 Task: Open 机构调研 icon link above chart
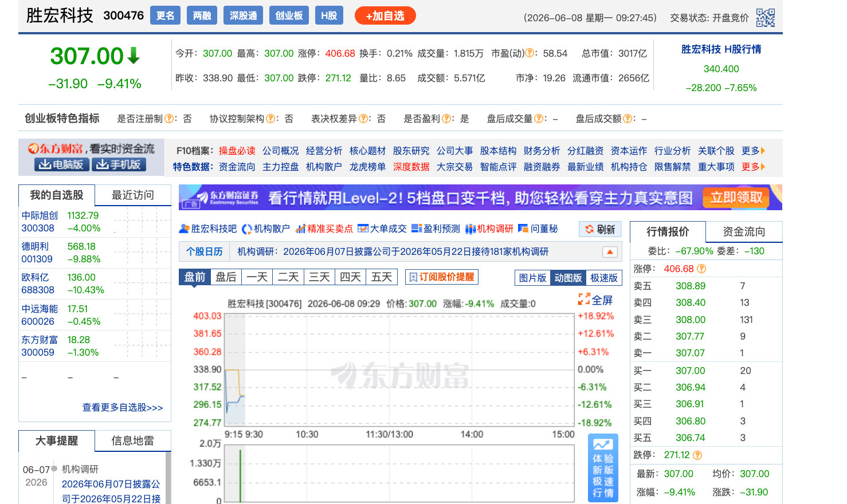click(x=489, y=229)
